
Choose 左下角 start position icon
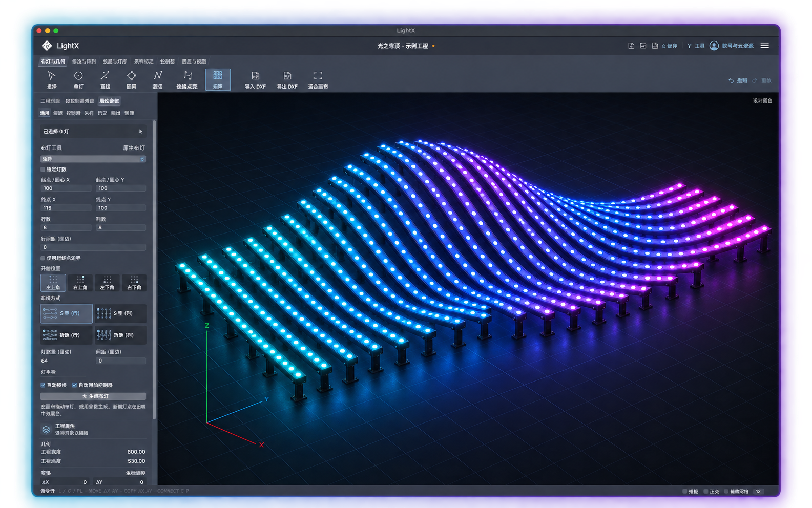[107, 283]
